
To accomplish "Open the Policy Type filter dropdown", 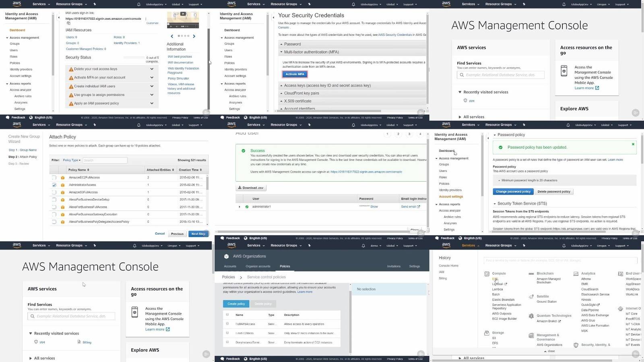I will coord(71,160).
